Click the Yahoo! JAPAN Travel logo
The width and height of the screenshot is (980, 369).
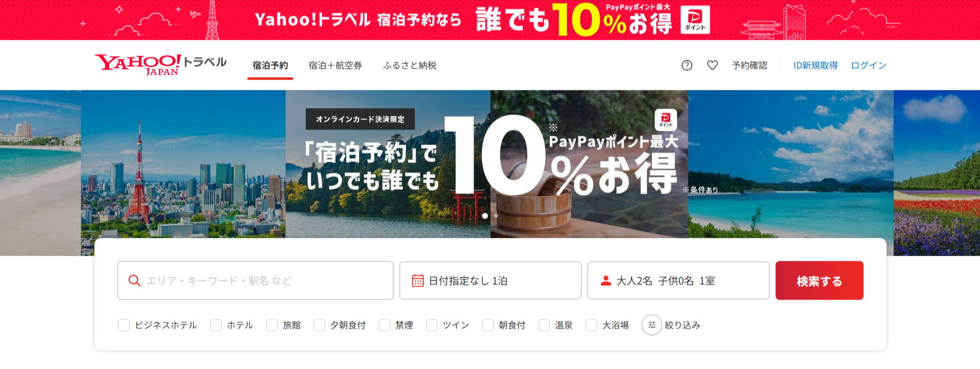tap(161, 65)
